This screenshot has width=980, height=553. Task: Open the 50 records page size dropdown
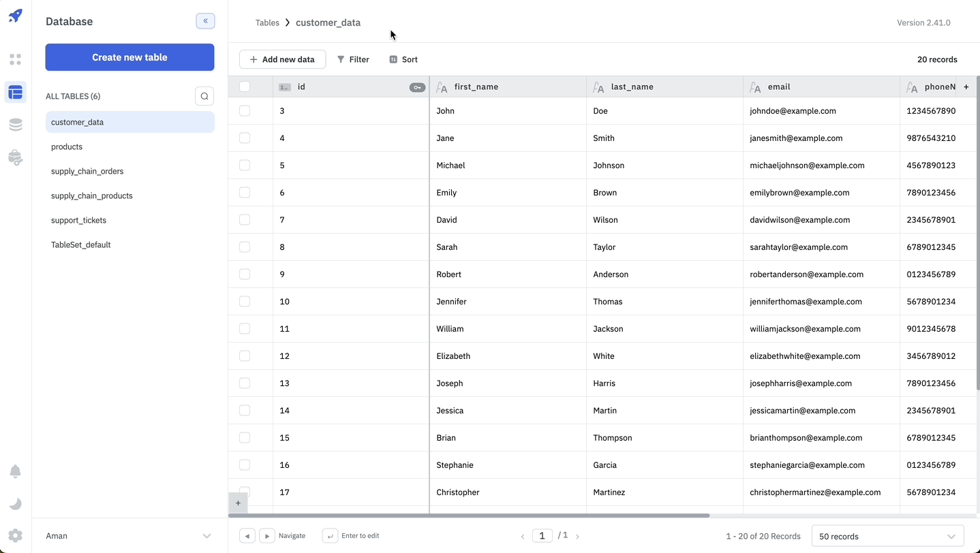(x=887, y=536)
